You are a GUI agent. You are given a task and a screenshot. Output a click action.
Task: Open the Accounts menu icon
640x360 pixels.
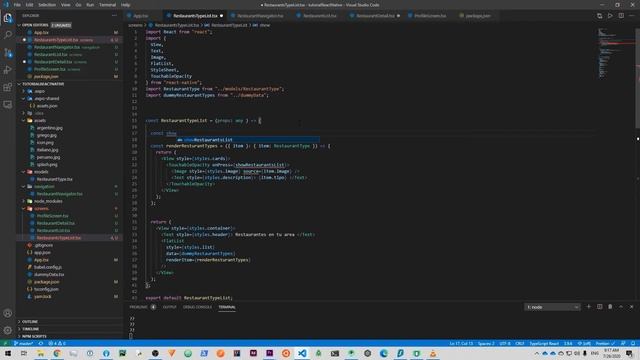coord(8,313)
